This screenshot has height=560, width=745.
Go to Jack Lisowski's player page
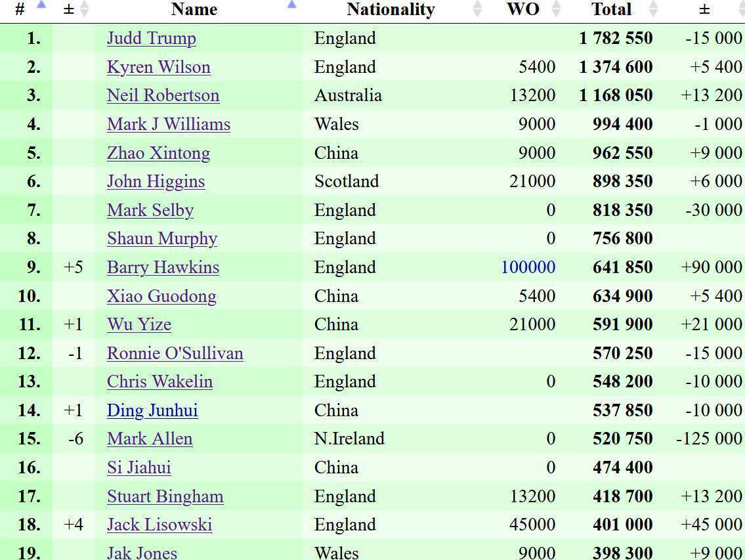point(160,525)
